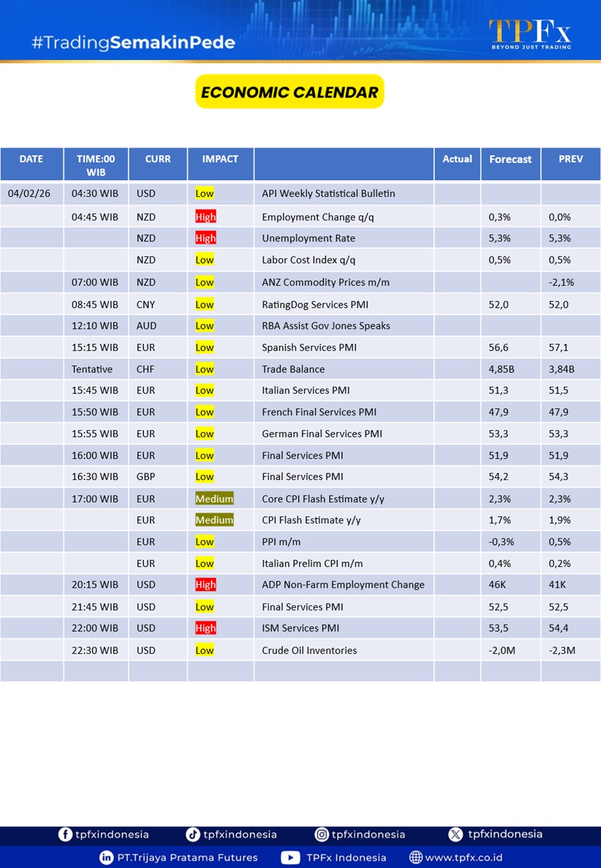The image size is (601, 868).
Task: Open the TikTok icon beside tpfxindonesia
Action: tap(193, 834)
